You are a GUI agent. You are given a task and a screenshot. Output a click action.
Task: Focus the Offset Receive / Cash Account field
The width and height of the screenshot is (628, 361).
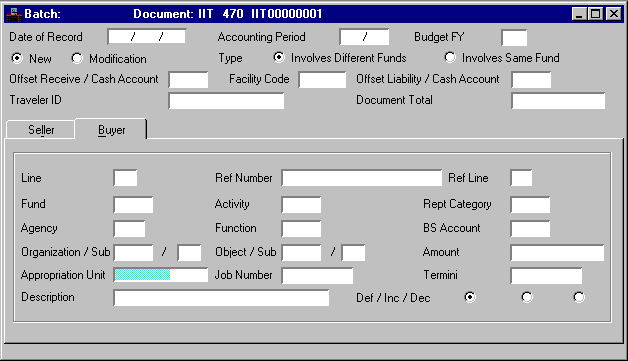tap(188, 80)
